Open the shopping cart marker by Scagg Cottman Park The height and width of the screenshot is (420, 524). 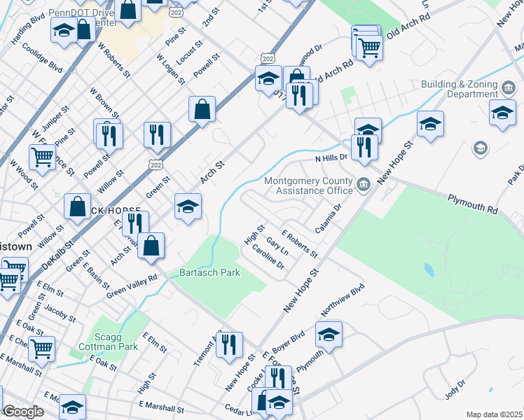pos(42,348)
